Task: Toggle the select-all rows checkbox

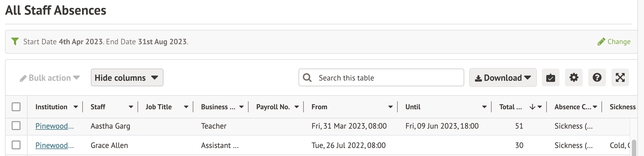Action: click(x=16, y=107)
